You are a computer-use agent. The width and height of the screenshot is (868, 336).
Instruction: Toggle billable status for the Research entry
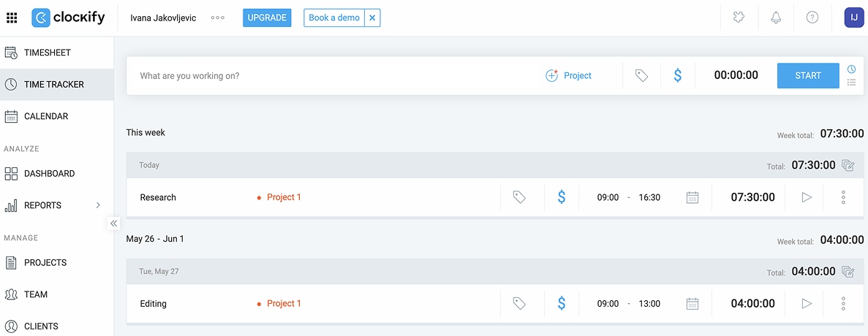pyautogui.click(x=562, y=197)
